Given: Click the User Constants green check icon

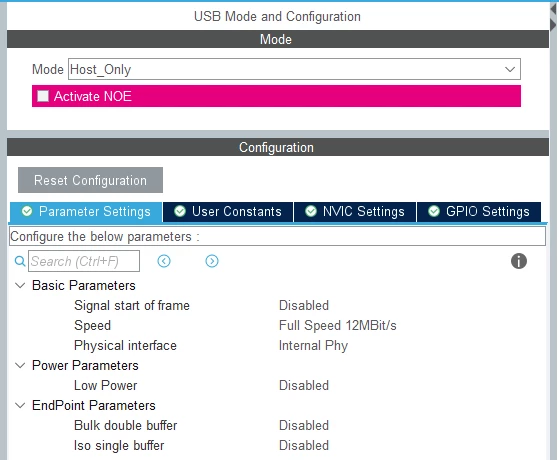Looking at the screenshot, I should pyautogui.click(x=180, y=211).
